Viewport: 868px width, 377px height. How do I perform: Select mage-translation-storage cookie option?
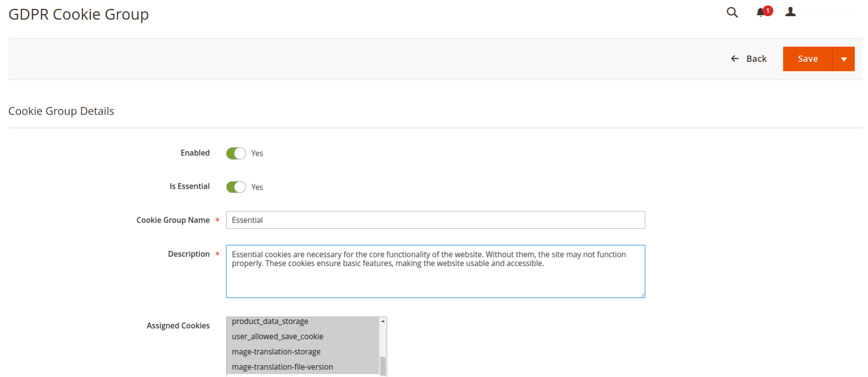coord(276,352)
